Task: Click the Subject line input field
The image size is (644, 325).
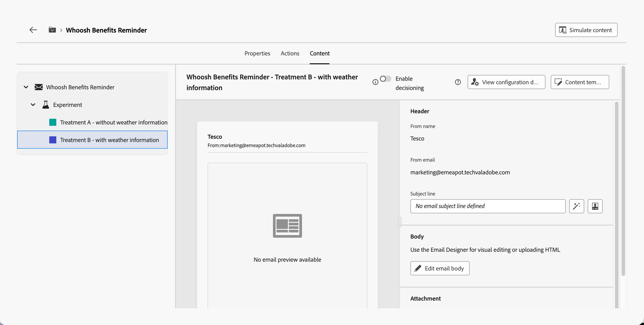Action: [x=488, y=206]
